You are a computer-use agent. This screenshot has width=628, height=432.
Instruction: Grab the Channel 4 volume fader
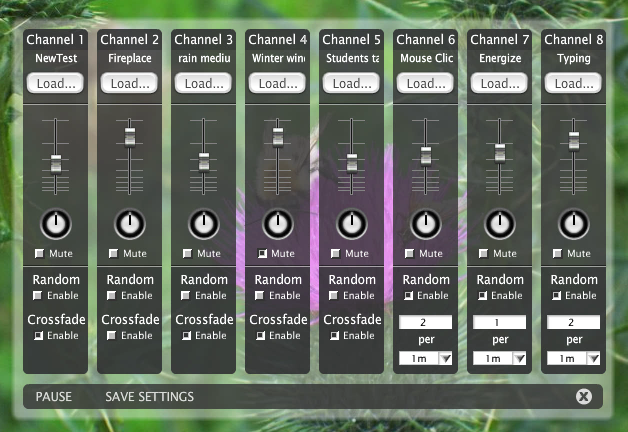278,137
